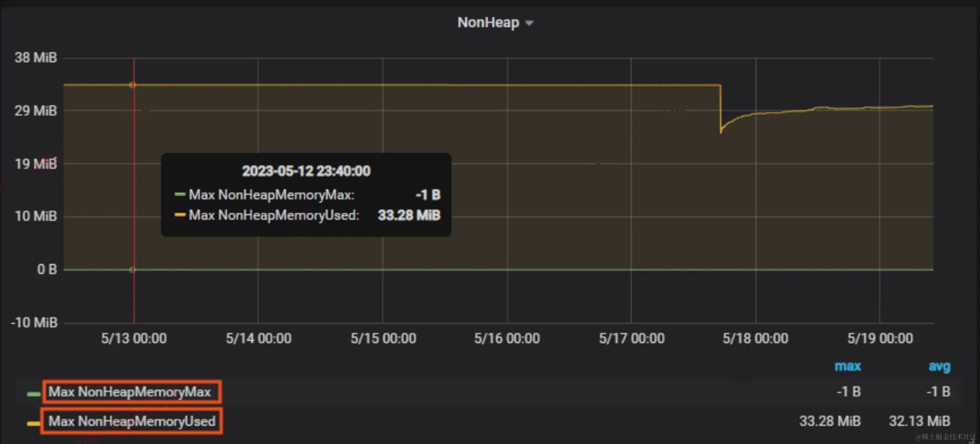Click the 33.28 MiB max value in legend

(830, 421)
